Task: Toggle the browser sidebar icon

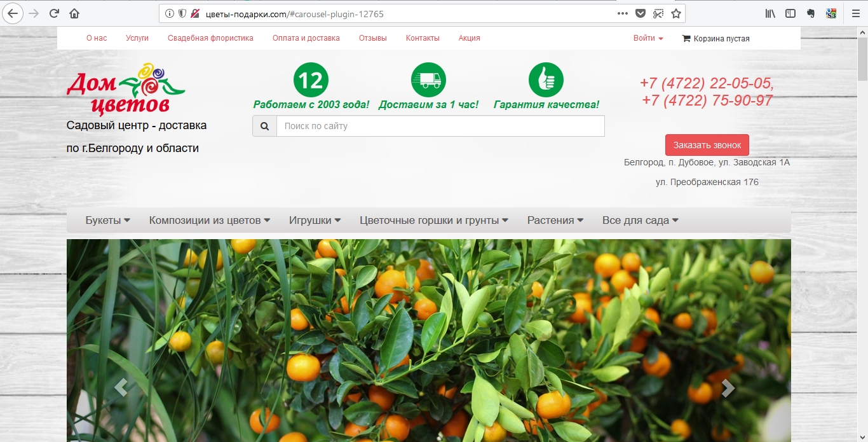Action: coord(790,13)
